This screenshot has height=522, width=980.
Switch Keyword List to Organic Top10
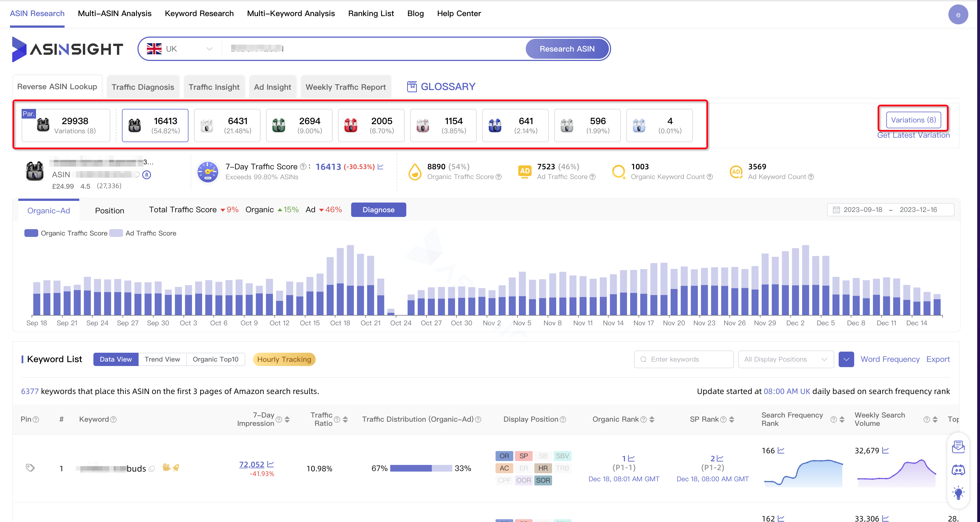215,359
